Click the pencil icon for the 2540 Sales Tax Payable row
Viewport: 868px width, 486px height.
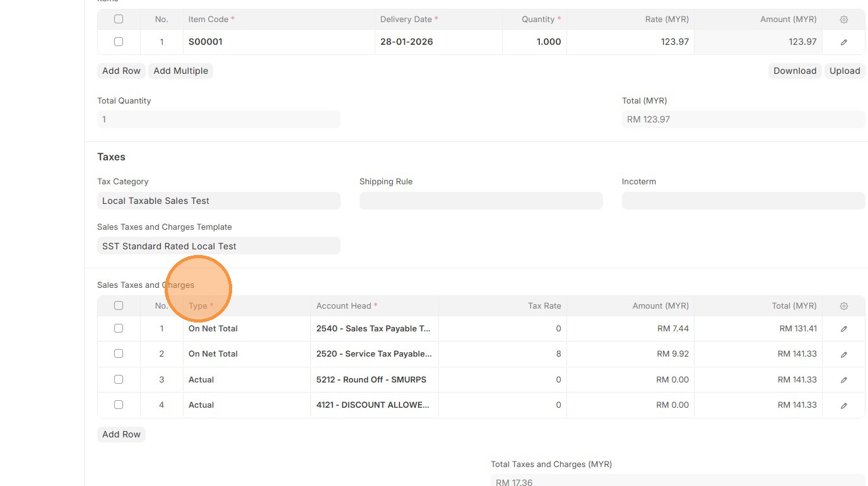tap(843, 329)
